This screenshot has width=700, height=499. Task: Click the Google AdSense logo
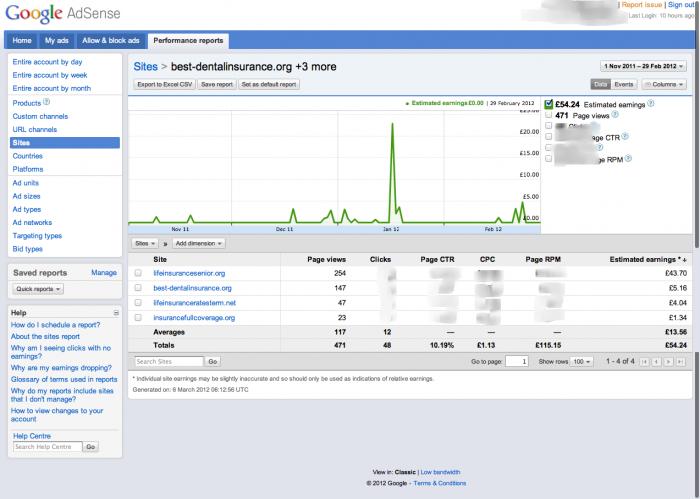[62, 13]
